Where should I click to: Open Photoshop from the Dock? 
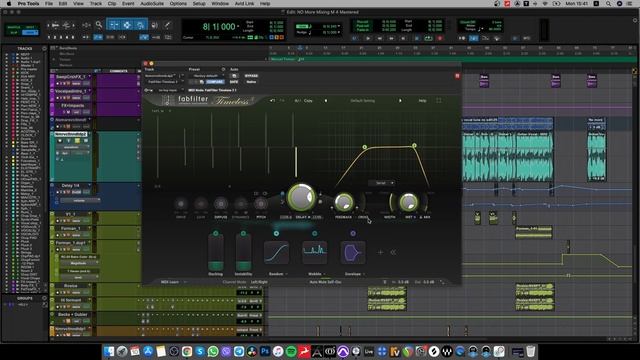pos(265,351)
